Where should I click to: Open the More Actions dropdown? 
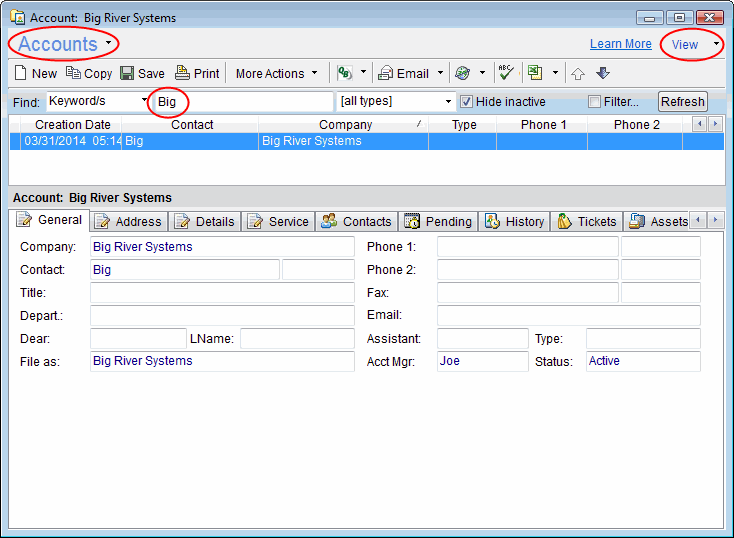click(277, 73)
